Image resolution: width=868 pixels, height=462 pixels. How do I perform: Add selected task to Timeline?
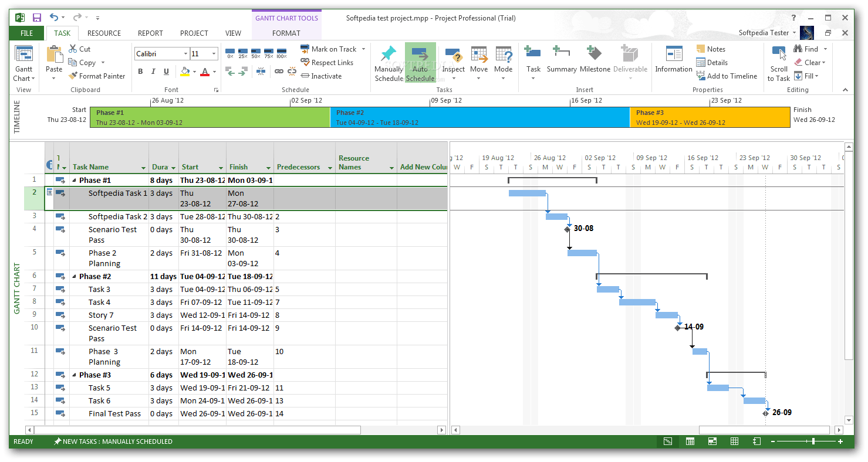point(727,76)
